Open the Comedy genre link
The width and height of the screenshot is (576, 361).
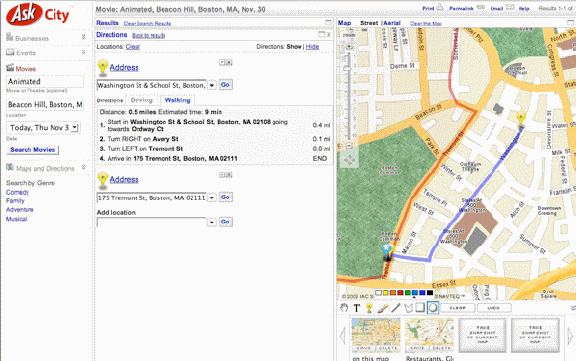tap(17, 192)
